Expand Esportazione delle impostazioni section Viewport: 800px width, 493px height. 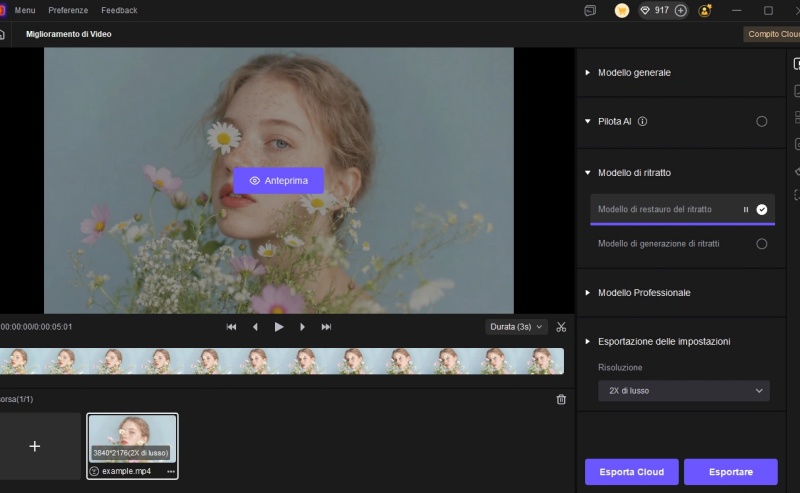[587, 341]
